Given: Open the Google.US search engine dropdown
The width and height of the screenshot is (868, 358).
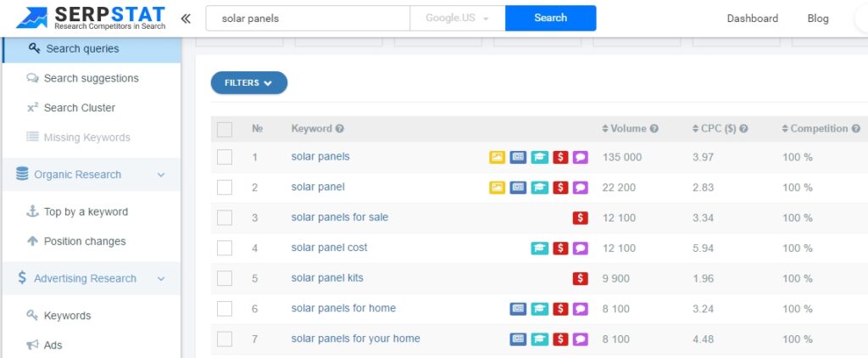Looking at the screenshot, I should pyautogui.click(x=458, y=18).
